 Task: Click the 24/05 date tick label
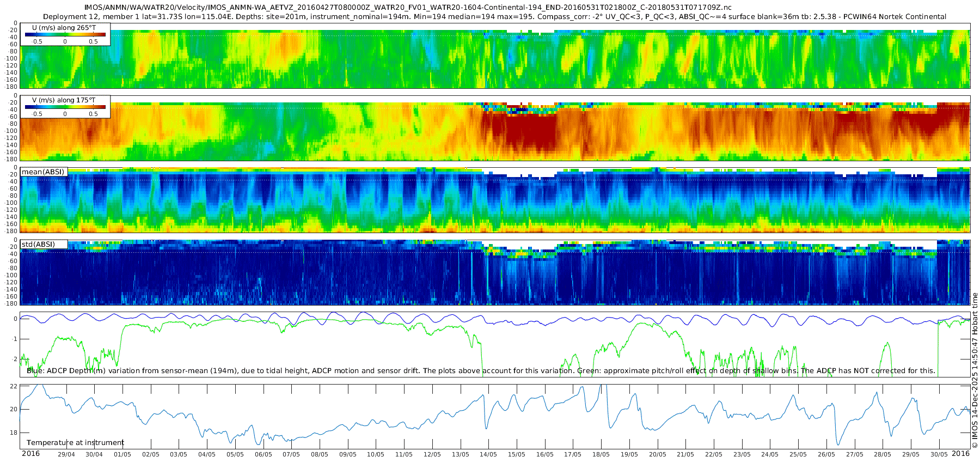point(770,455)
